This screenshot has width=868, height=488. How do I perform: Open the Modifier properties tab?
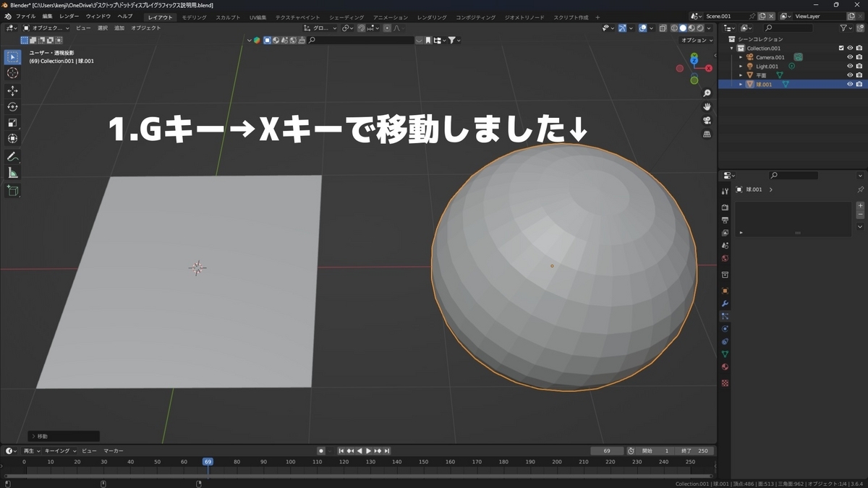point(724,304)
